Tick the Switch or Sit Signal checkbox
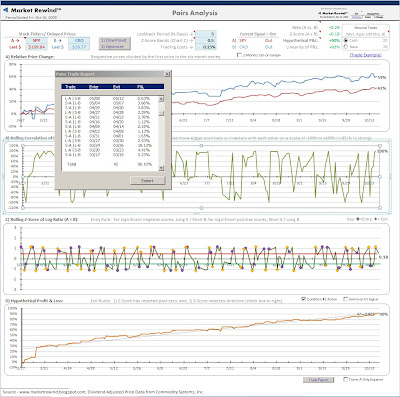 346,299
